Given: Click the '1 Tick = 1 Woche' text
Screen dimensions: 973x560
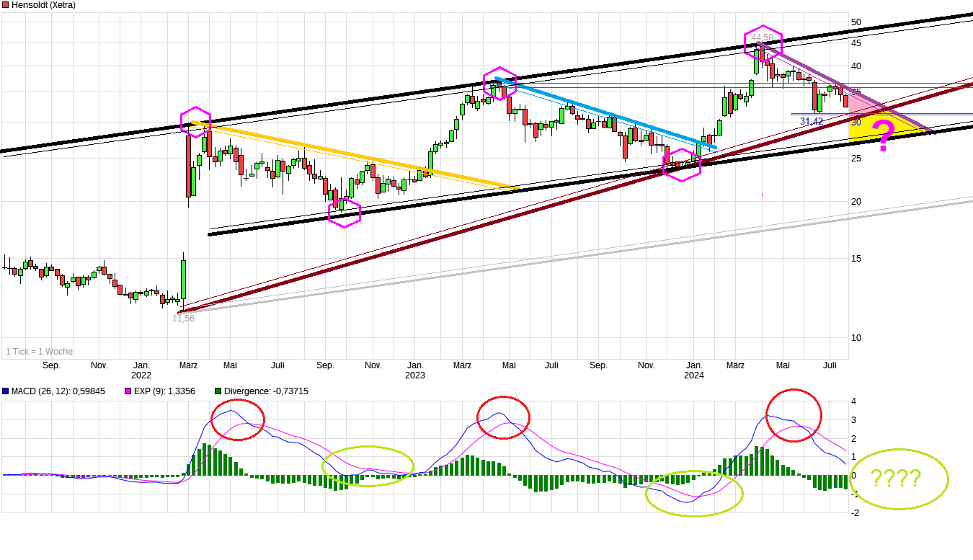Looking at the screenshot, I should 39,351.
